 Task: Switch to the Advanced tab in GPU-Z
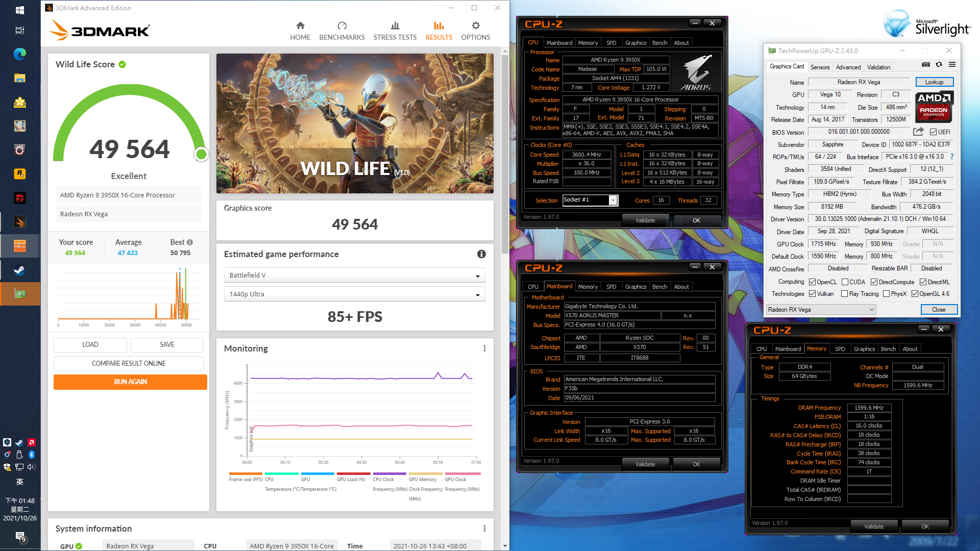pos(848,67)
